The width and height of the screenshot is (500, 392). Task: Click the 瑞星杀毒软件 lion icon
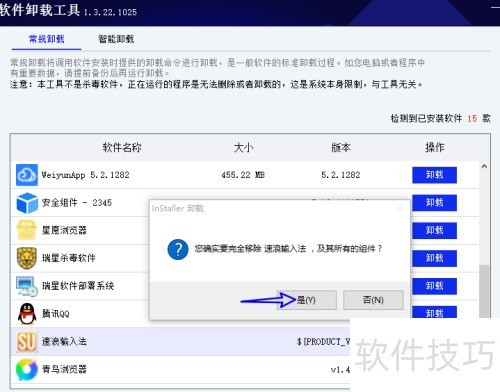[x=27, y=258]
